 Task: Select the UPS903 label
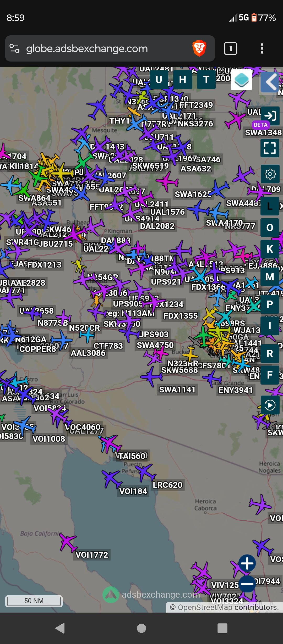(x=154, y=334)
